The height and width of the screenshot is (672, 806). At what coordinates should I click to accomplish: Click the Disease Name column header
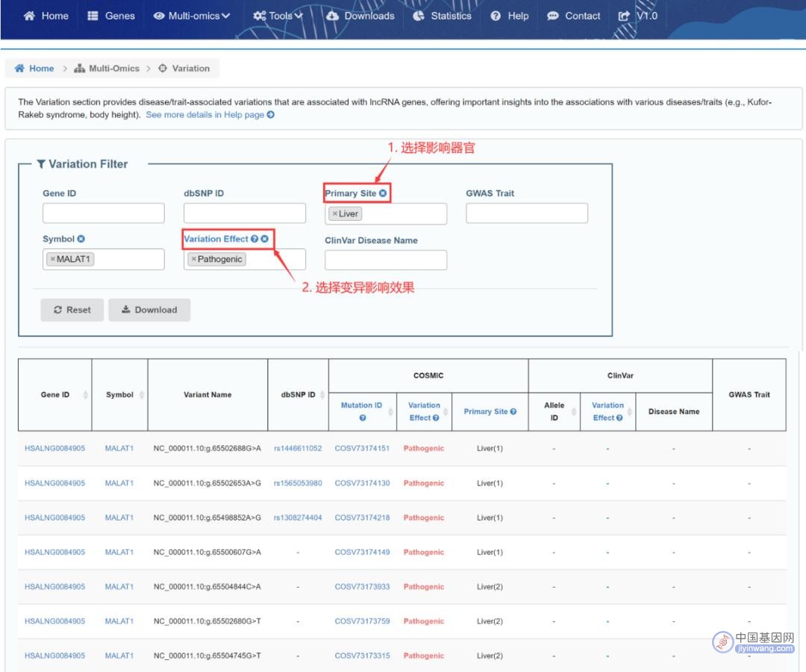coord(673,412)
